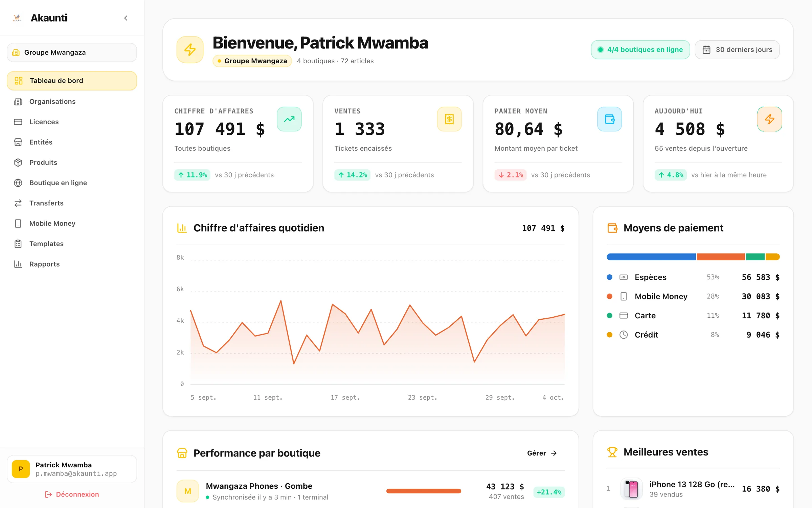Click the Templates clipboard icon
Screen dimensions: 812x508
click(x=18, y=244)
